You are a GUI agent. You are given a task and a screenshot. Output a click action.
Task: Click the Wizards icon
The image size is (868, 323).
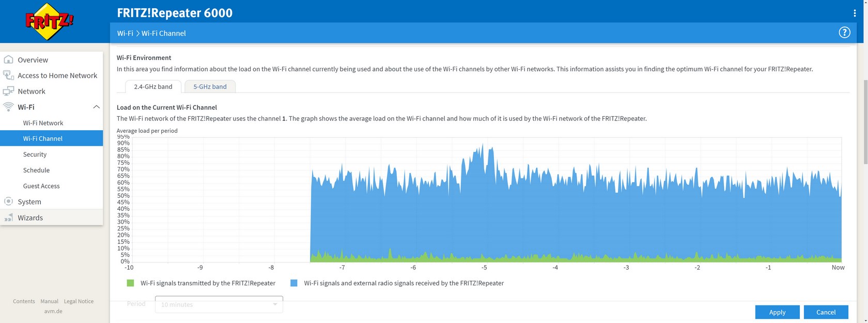[8, 218]
